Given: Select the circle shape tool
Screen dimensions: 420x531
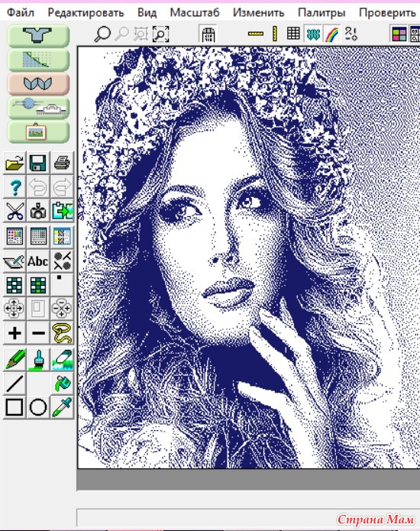Looking at the screenshot, I should (38, 407).
